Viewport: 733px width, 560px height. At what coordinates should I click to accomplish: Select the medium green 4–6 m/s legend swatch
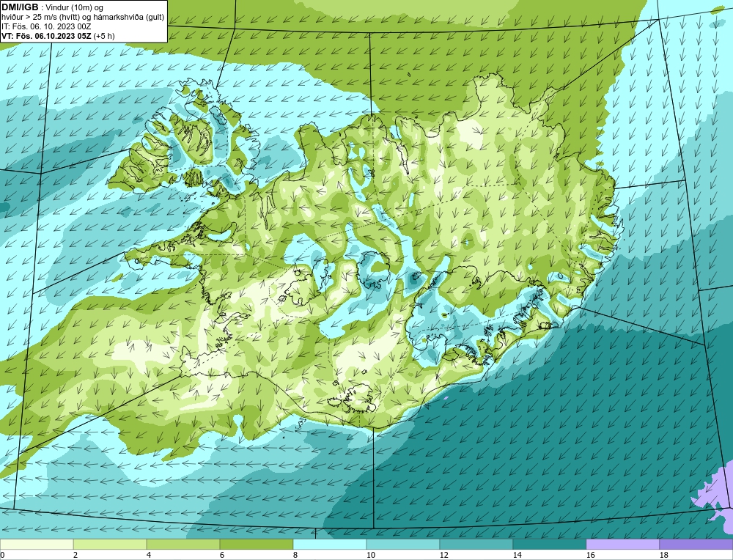(x=183, y=544)
